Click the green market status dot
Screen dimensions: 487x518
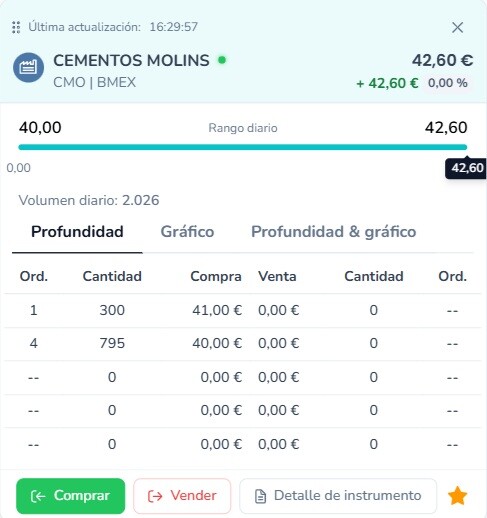(x=222, y=60)
